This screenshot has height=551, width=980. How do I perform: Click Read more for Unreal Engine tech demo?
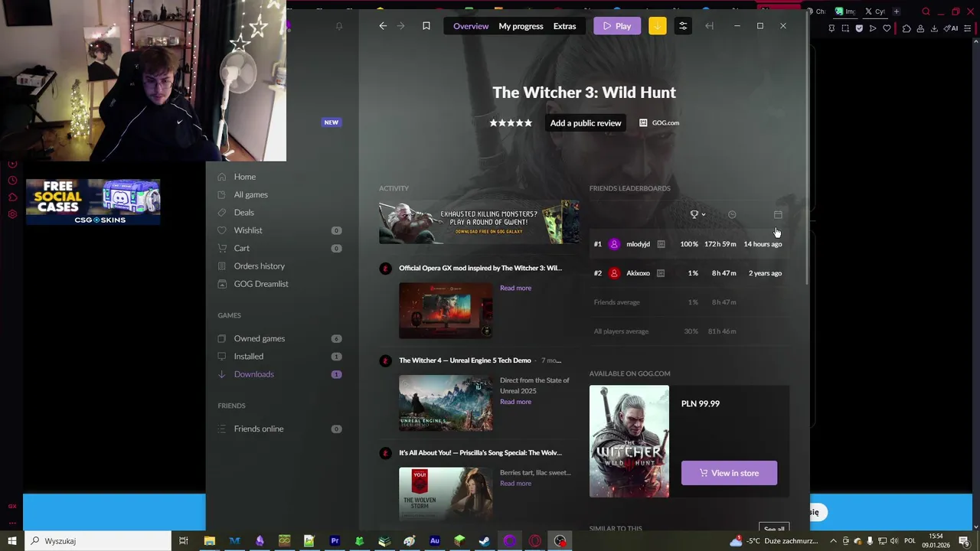tap(515, 402)
